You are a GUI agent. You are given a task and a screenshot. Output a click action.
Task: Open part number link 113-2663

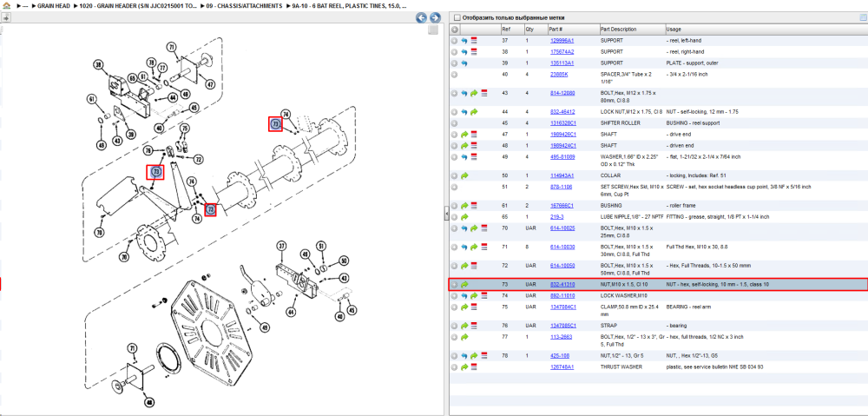(x=560, y=337)
